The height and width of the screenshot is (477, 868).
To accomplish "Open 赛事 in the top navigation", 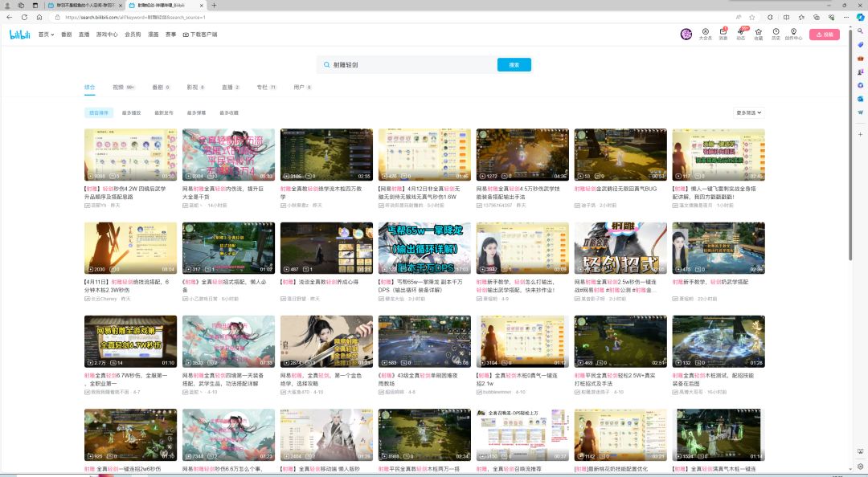I will coord(171,35).
